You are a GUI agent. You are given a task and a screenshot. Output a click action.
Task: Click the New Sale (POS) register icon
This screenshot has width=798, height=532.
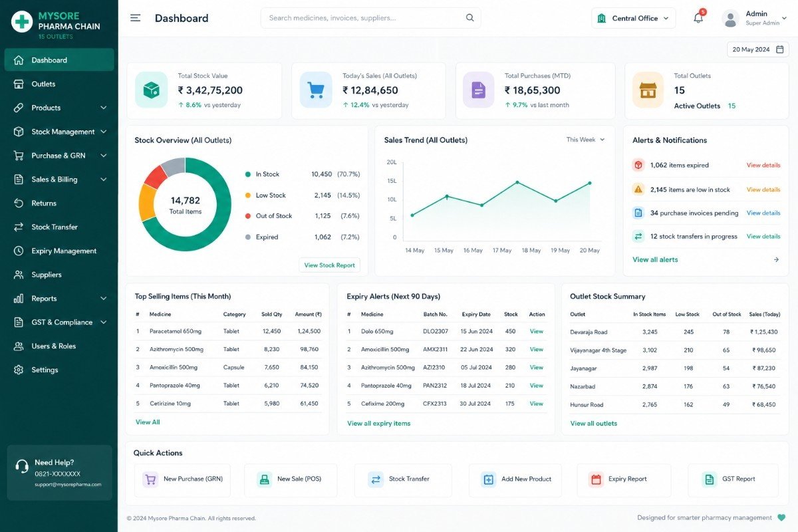(x=264, y=479)
